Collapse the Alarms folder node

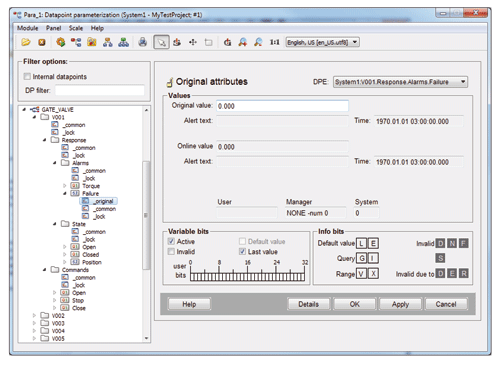(55, 163)
